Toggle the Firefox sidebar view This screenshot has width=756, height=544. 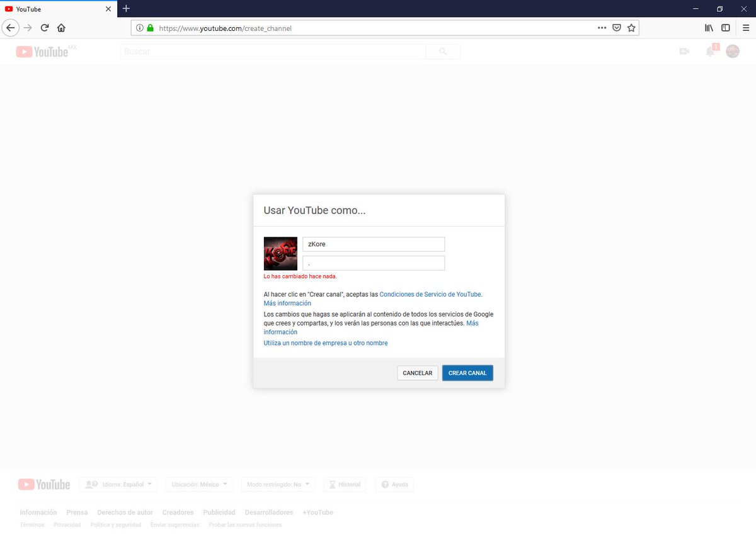726,28
